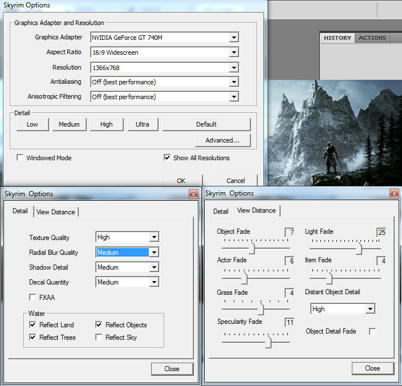This screenshot has height=386, width=402.
Task: Open the Aspect Ratio dropdown
Action: pyautogui.click(x=164, y=52)
